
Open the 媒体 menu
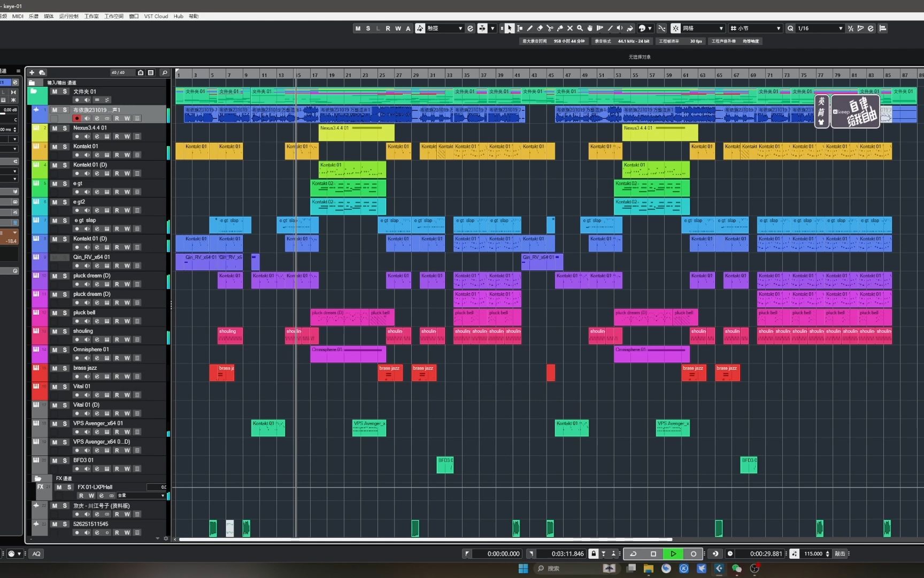(x=49, y=16)
